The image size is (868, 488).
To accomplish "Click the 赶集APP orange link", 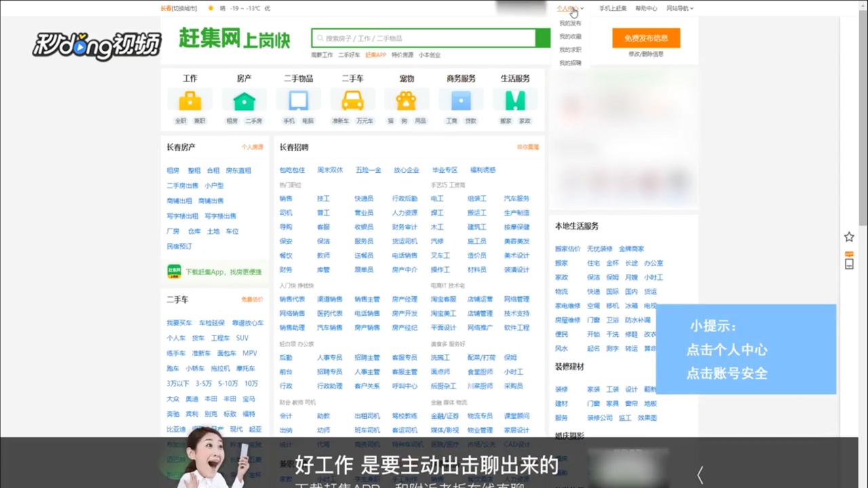I will (376, 55).
